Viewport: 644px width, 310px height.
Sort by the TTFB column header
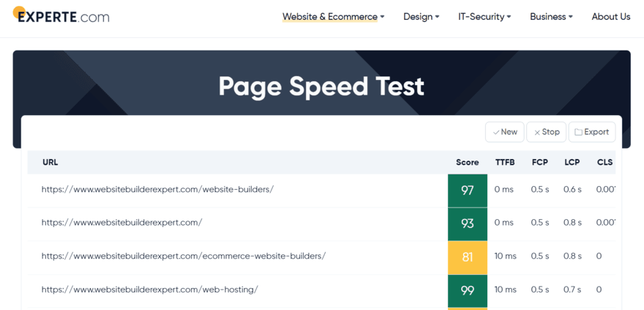505,163
